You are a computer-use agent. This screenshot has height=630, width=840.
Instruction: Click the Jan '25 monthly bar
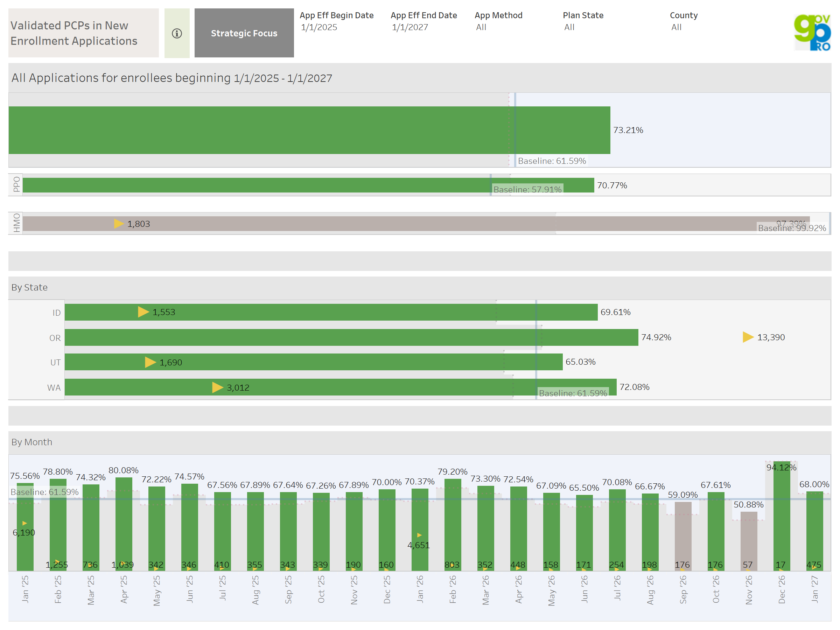point(25,527)
